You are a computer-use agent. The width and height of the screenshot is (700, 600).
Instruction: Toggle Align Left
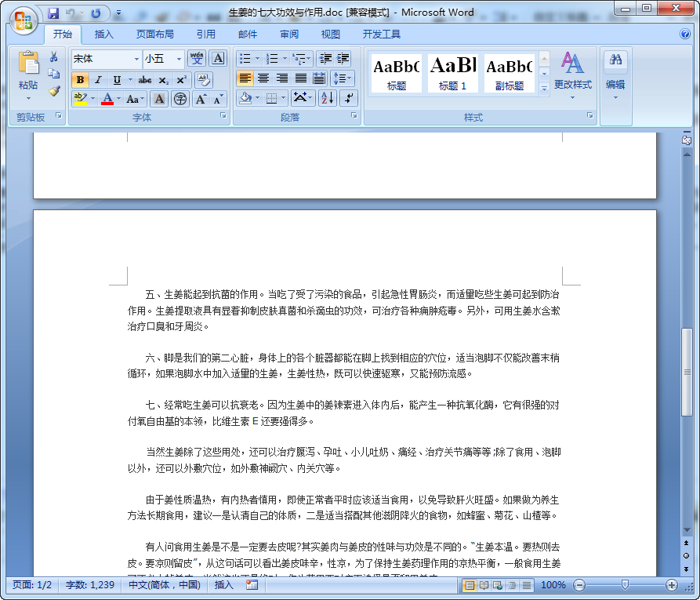[x=245, y=78]
